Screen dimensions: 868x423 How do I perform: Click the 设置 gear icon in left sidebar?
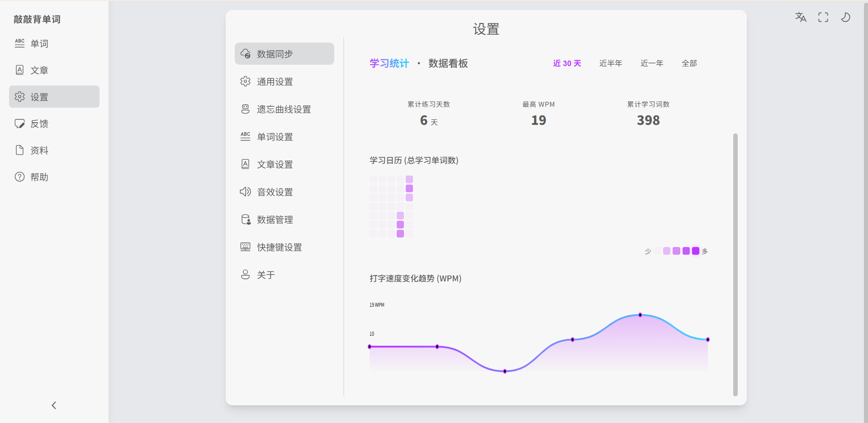pos(19,97)
